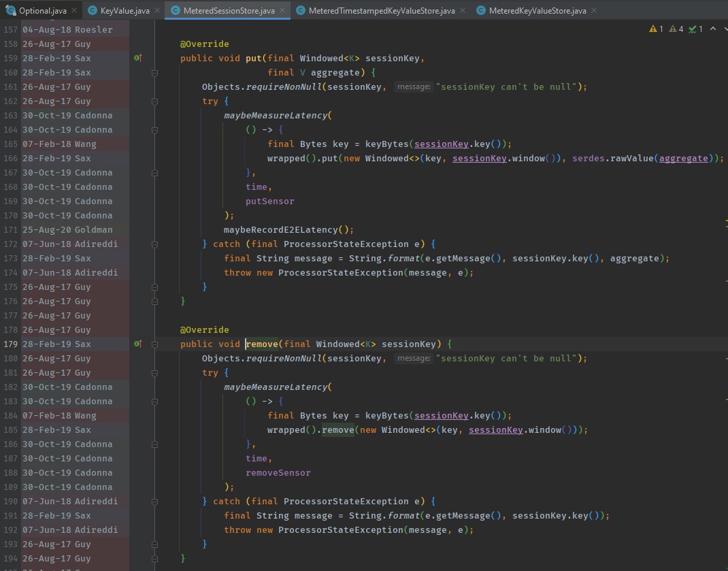Click annotation '07-Jun-18 Adireddi' on line 172
728x571 pixels.
click(70, 244)
